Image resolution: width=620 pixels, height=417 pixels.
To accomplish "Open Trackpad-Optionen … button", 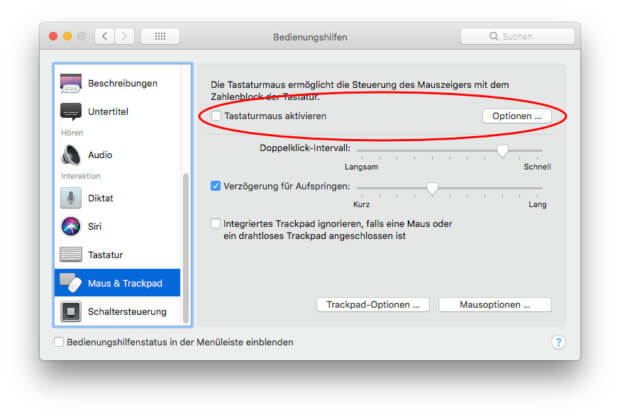I will (x=372, y=305).
